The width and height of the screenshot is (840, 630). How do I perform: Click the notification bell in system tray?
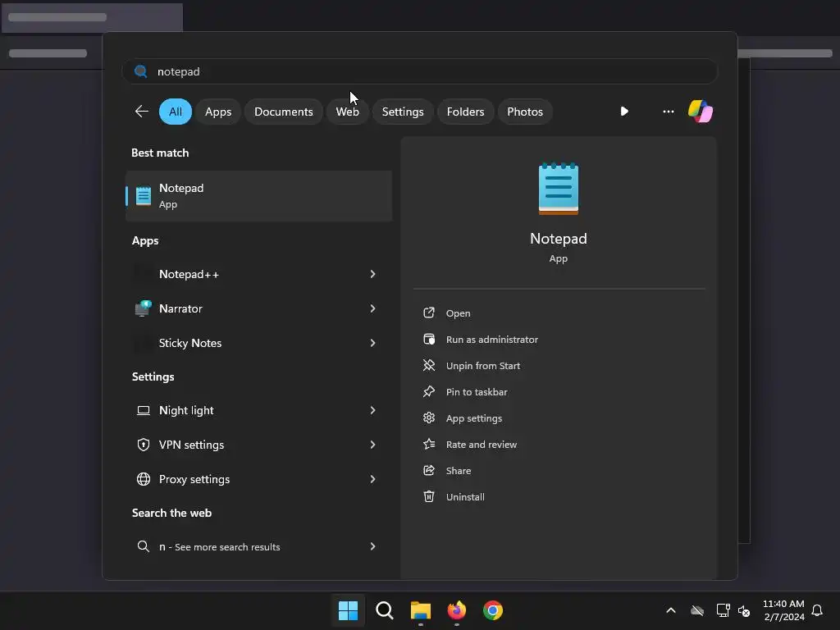817,610
